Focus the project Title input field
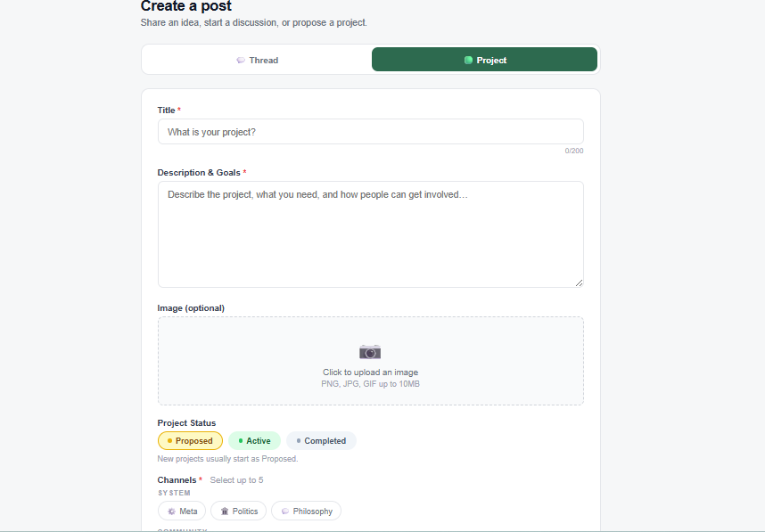 [370, 132]
